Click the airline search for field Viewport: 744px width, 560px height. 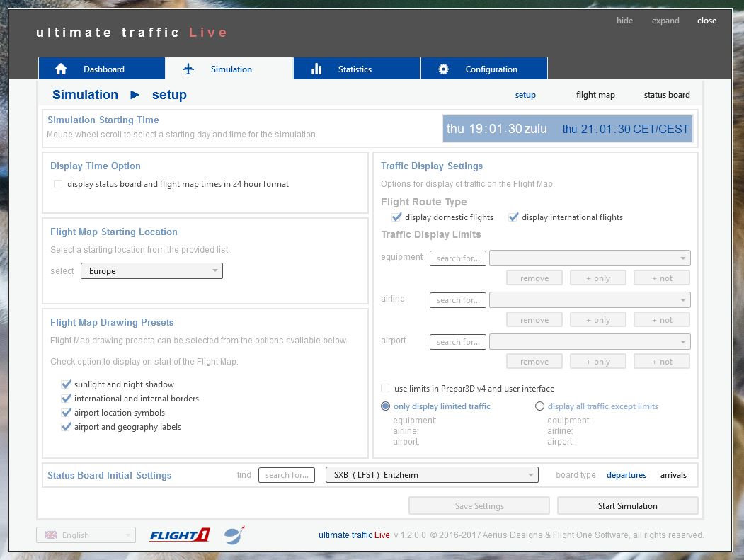pos(458,300)
